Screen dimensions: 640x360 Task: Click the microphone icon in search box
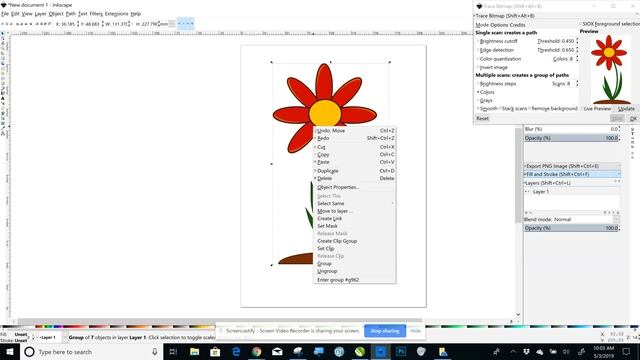[x=155, y=352]
